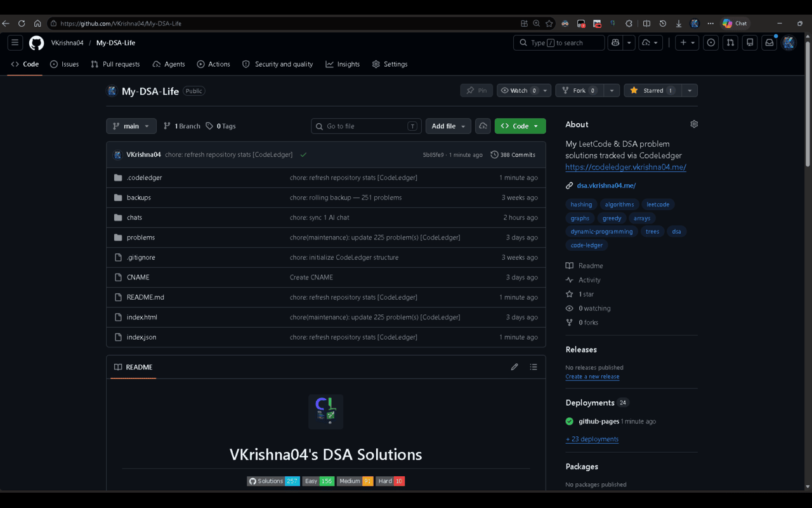Click the Type / to search box
Viewport: 812px width, 508px height.
click(559, 43)
